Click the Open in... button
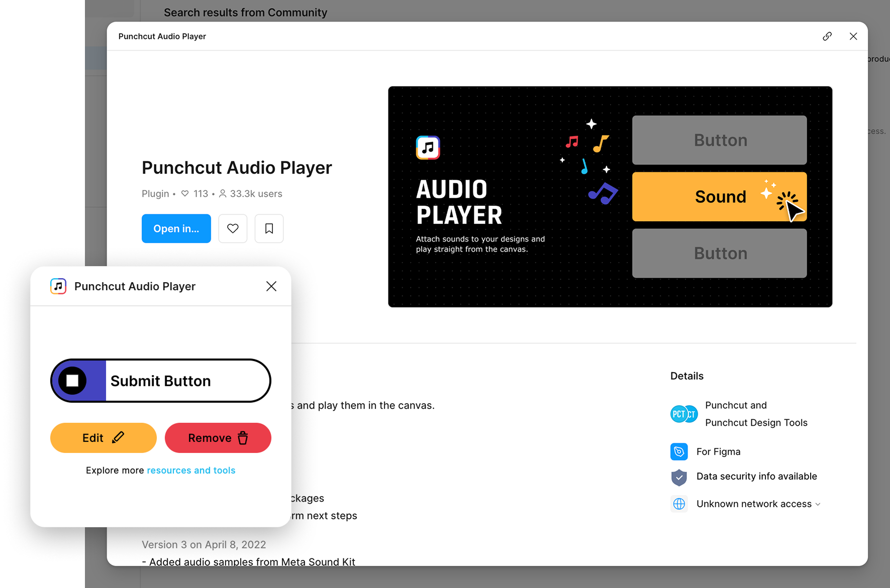 [176, 228]
